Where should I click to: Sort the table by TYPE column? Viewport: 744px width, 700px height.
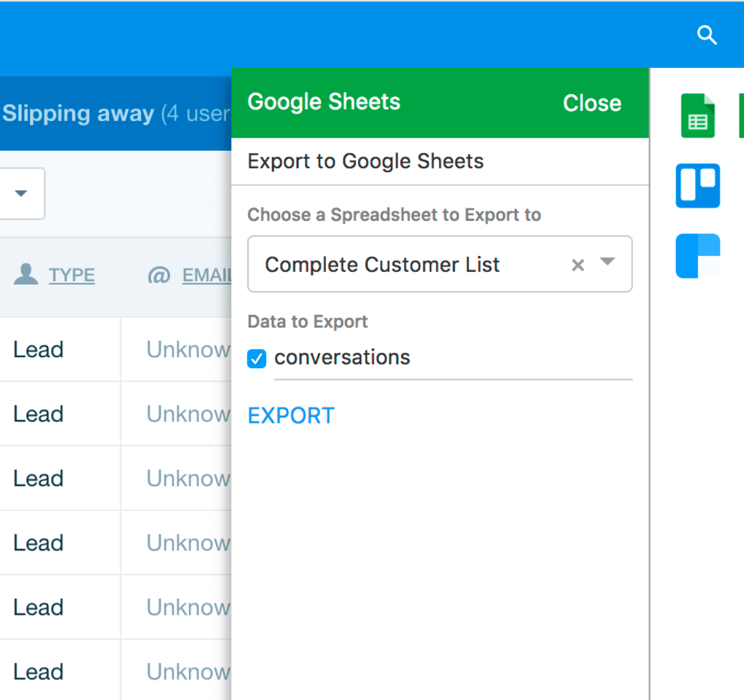click(x=71, y=275)
